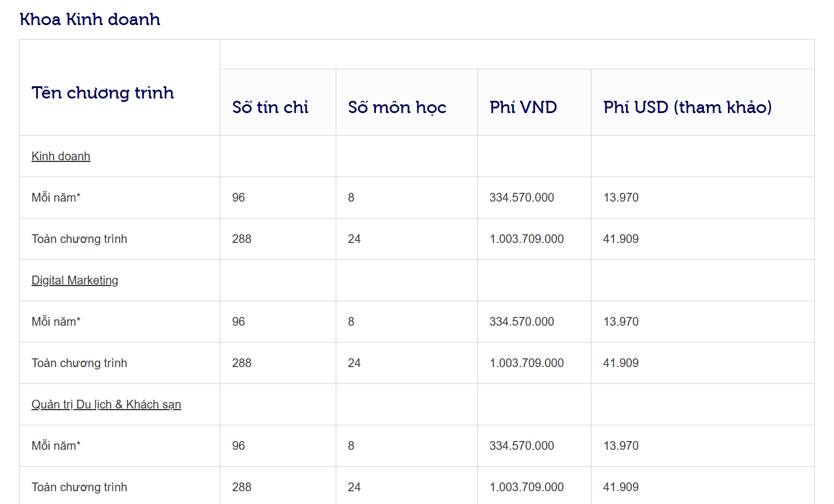Viewport: 834px width, 504px height.
Task: Select 41.909 in Quản trị Du lịch full-program row
Action: point(621,487)
